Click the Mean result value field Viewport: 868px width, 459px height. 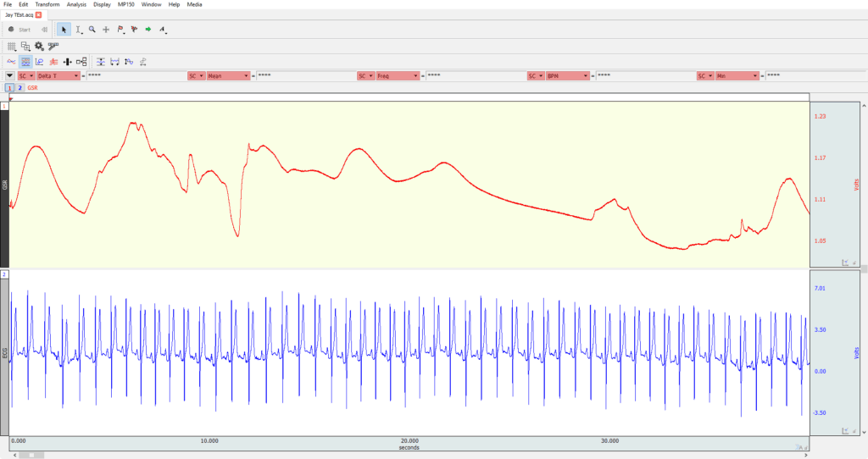305,75
